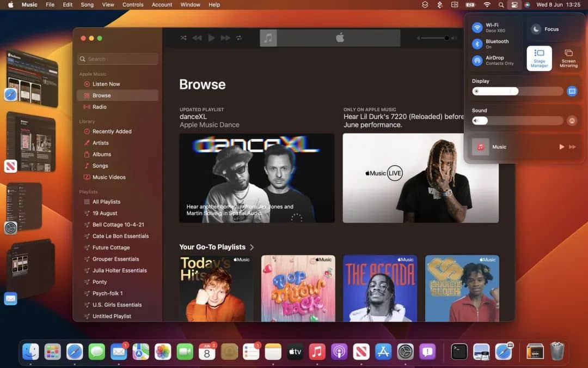The height and width of the screenshot is (368, 588).
Task: Toggle shuffle in Music toolbar
Action: 183,38
